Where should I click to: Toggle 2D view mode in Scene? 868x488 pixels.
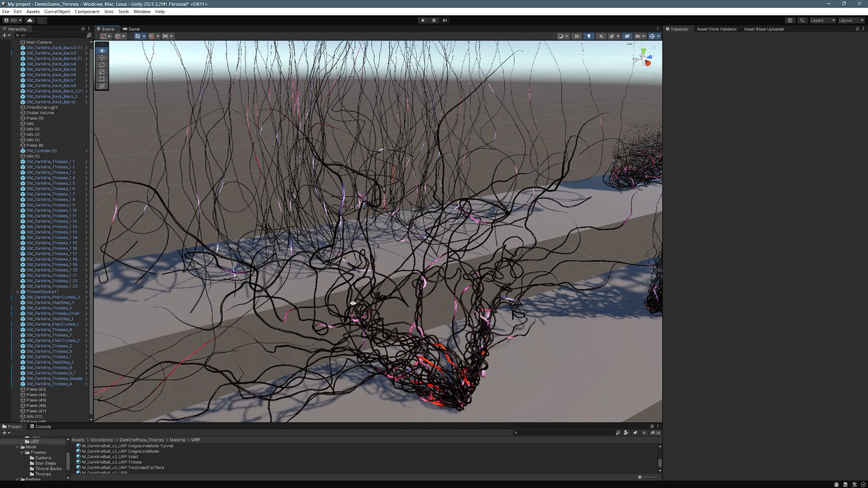[x=576, y=36]
